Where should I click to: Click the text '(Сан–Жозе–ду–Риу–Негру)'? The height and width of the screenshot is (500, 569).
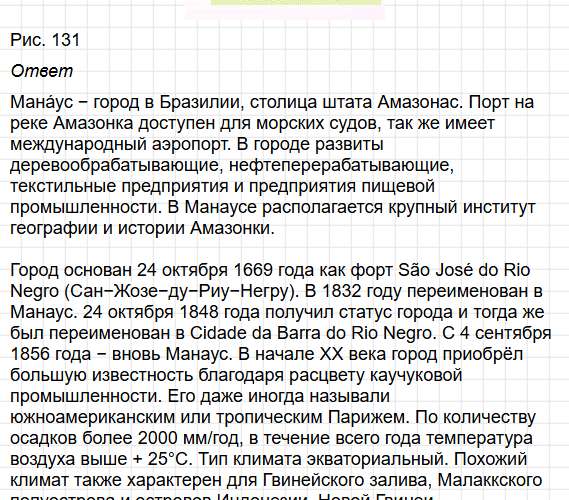point(181,291)
